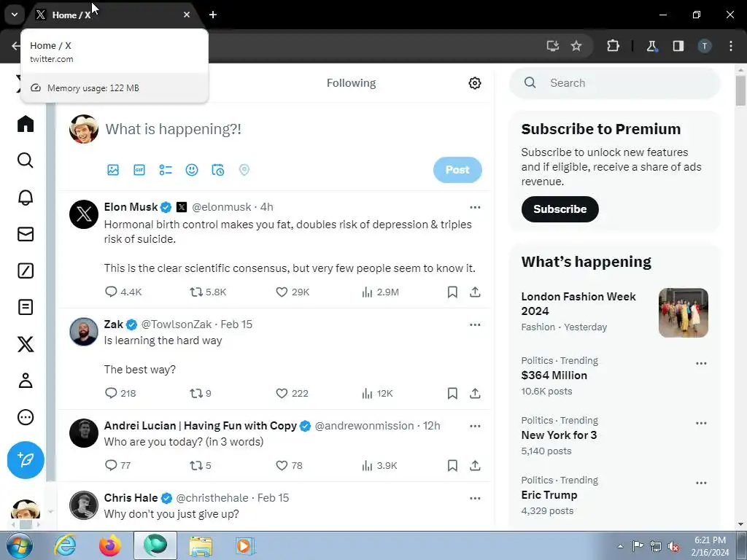Image resolution: width=747 pixels, height=560 pixels.
Task: Repost Zak's post
Action: [200, 393]
